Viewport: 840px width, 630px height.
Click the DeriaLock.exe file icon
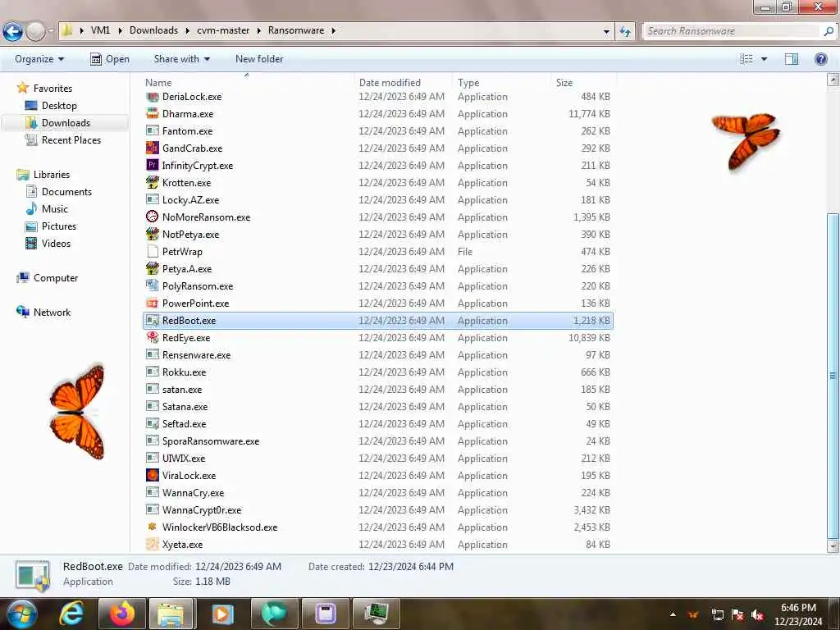point(153,97)
